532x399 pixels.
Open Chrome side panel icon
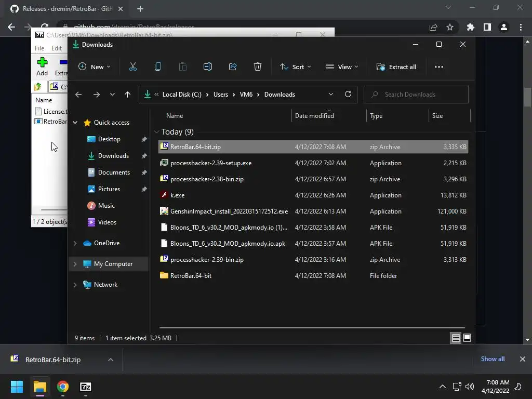coord(487,27)
